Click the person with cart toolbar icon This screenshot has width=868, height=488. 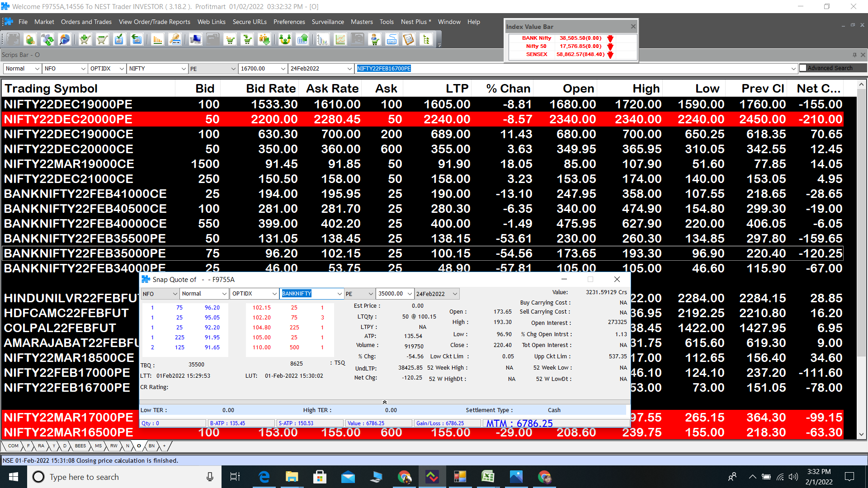pos(375,40)
